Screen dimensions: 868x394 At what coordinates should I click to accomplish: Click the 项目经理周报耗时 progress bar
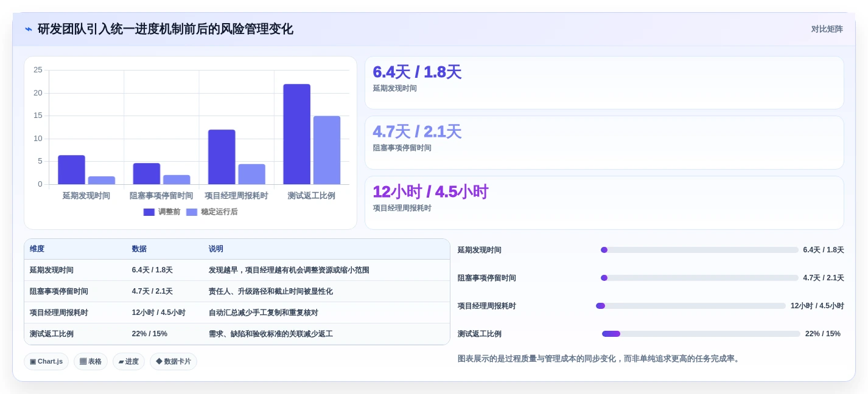point(691,306)
